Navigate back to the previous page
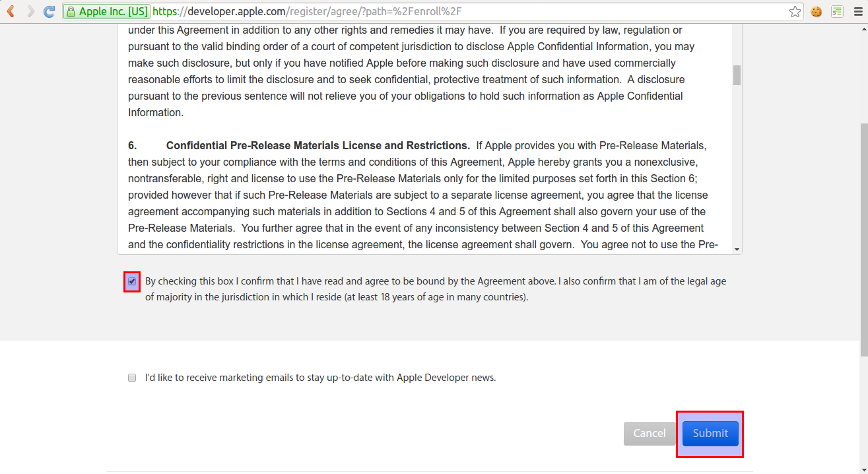The height and width of the screenshot is (474, 868). [x=10, y=11]
